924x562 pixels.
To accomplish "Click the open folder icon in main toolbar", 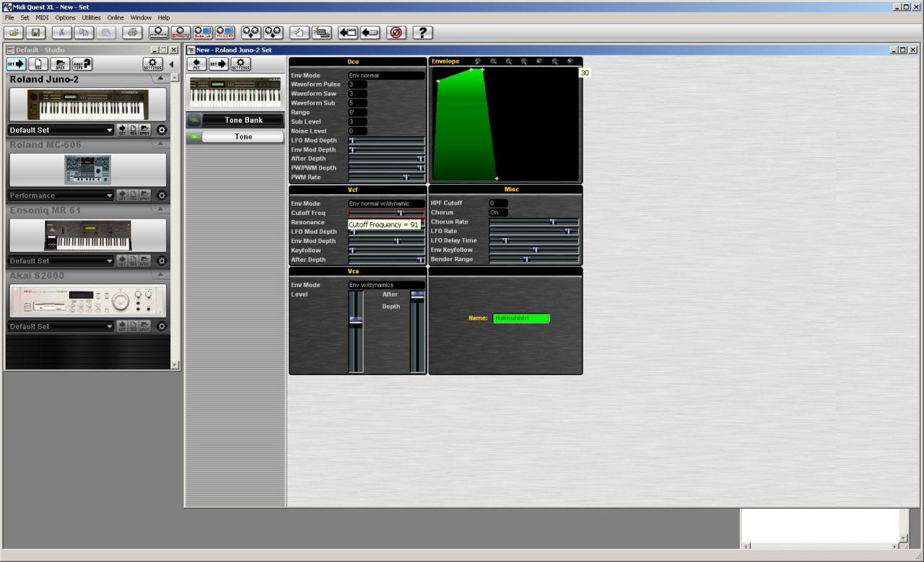I will (14, 32).
